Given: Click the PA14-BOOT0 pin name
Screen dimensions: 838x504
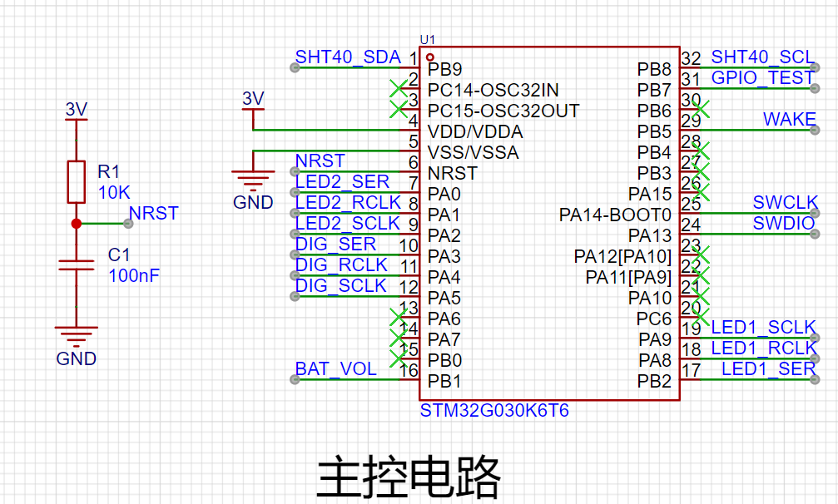Looking at the screenshot, I should point(615,215).
